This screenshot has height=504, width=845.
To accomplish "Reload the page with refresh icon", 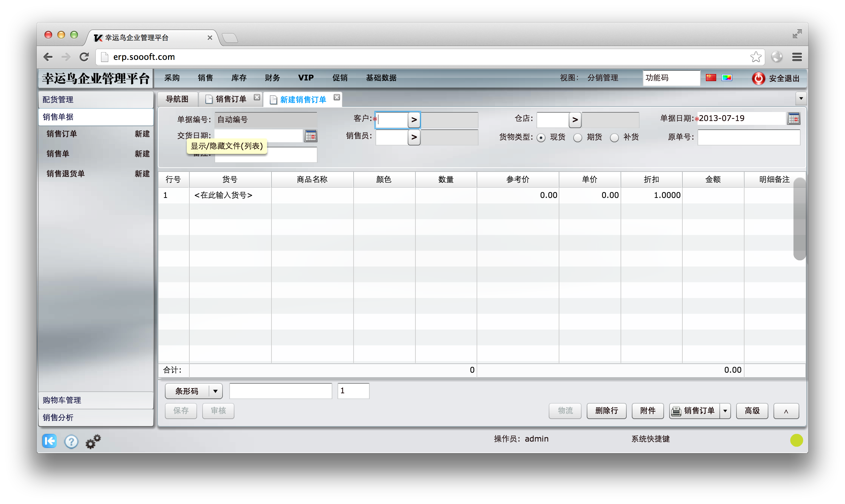I will 84,57.
